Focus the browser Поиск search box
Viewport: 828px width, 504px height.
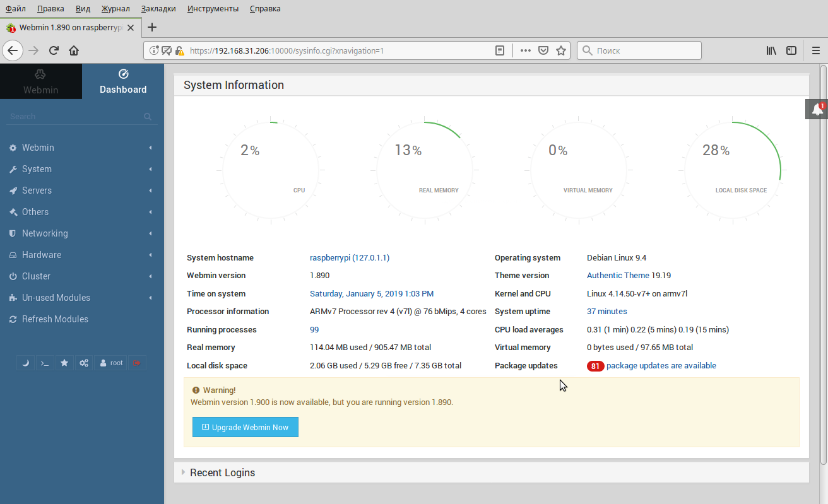click(x=639, y=50)
